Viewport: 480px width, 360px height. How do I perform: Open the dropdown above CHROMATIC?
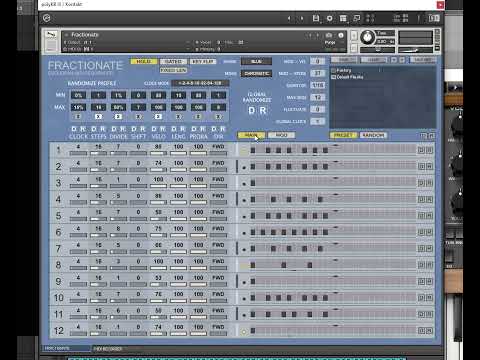pyautogui.click(x=256, y=61)
